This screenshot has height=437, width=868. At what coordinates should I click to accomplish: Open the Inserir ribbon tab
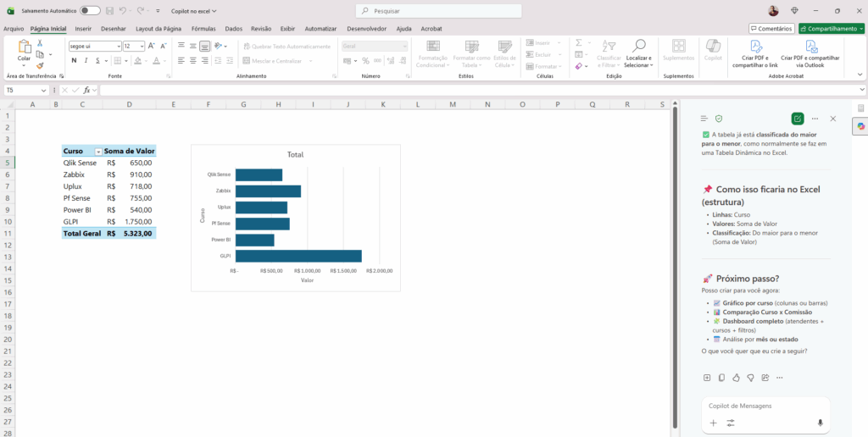pyautogui.click(x=83, y=28)
